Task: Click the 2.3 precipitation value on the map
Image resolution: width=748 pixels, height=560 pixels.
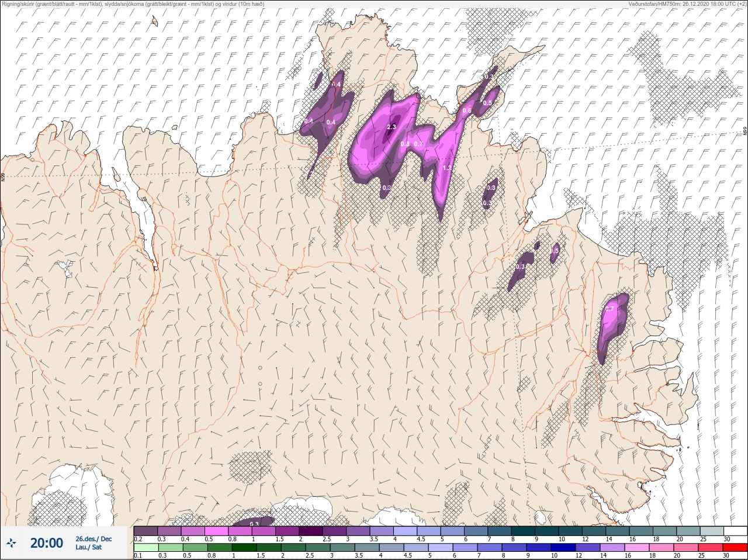Action: pyautogui.click(x=392, y=127)
